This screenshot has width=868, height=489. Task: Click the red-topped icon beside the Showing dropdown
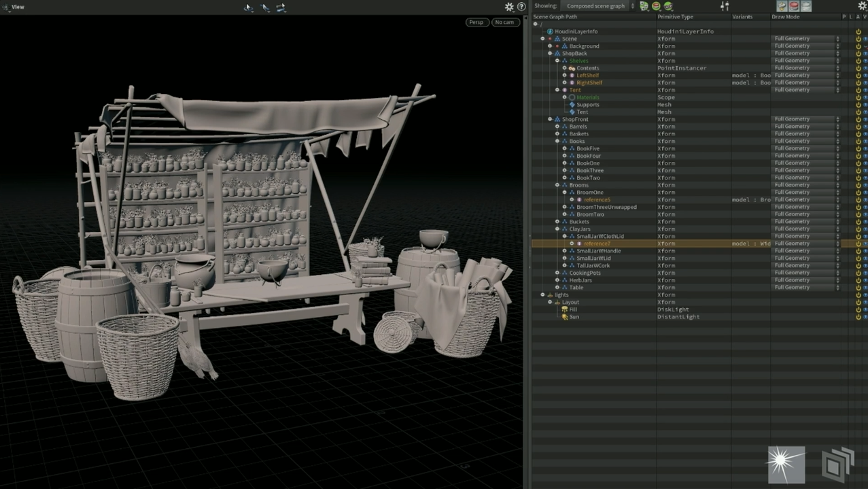point(656,6)
